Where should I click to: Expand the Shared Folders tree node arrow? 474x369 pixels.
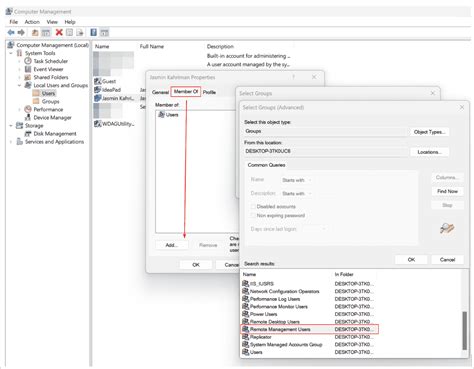pos(19,77)
